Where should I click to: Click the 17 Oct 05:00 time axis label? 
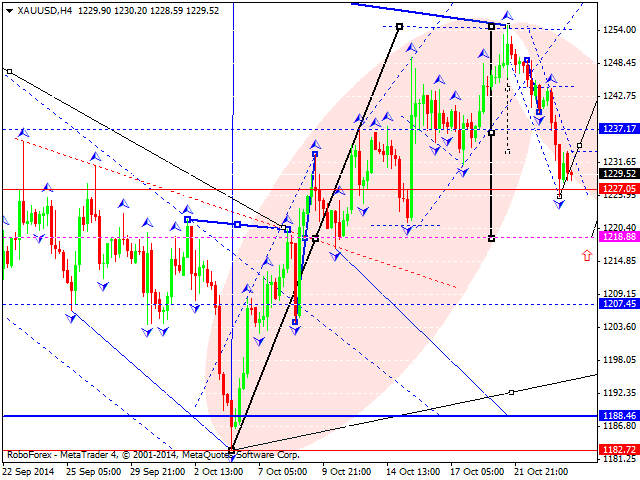pyautogui.click(x=478, y=472)
